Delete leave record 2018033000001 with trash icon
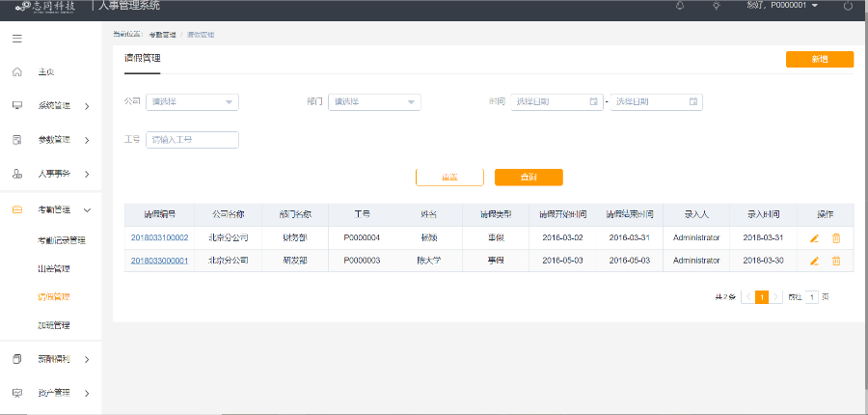Viewport: 868px width, 415px height. point(836,261)
